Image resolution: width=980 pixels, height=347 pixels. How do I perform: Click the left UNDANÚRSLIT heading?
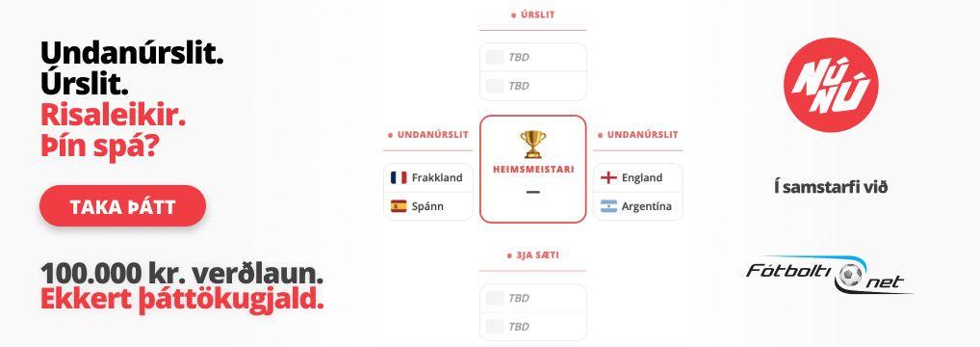pyautogui.click(x=428, y=135)
